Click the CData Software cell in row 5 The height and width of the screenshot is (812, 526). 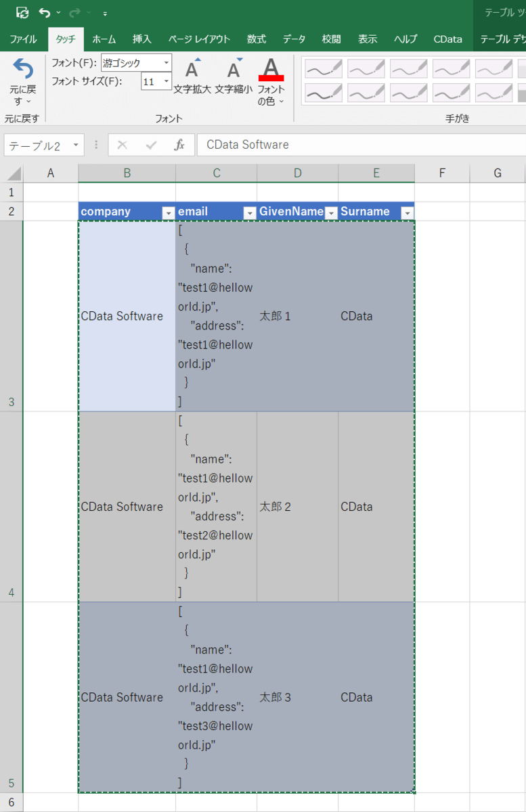(x=127, y=698)
